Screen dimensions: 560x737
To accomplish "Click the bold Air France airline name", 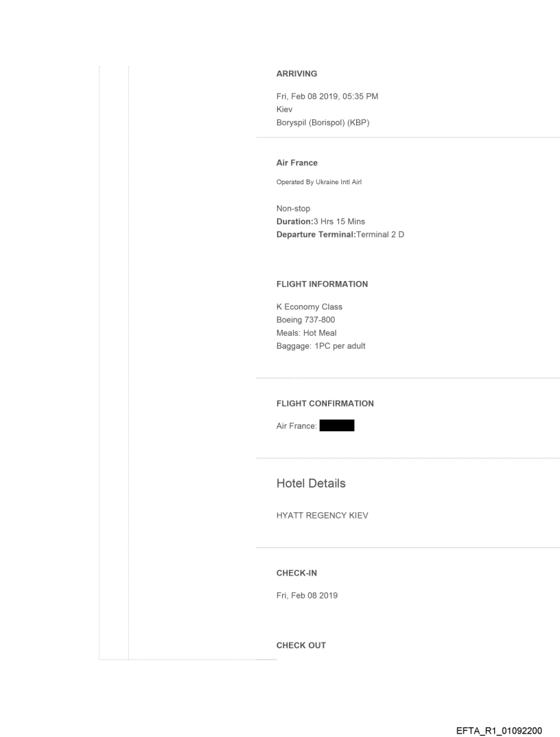I will (296, 163).
